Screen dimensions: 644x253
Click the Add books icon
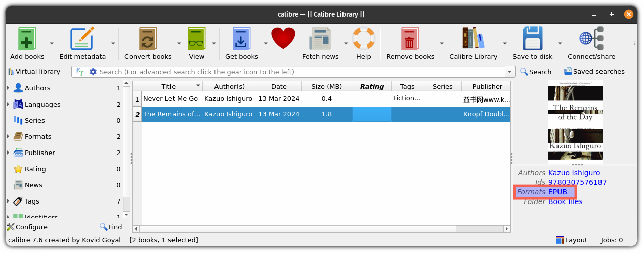(27, 39)
